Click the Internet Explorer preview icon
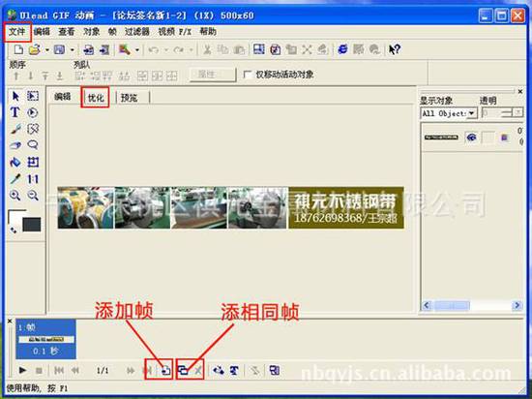532x399 pixels. pyautogui.click(x=342, y=49)
